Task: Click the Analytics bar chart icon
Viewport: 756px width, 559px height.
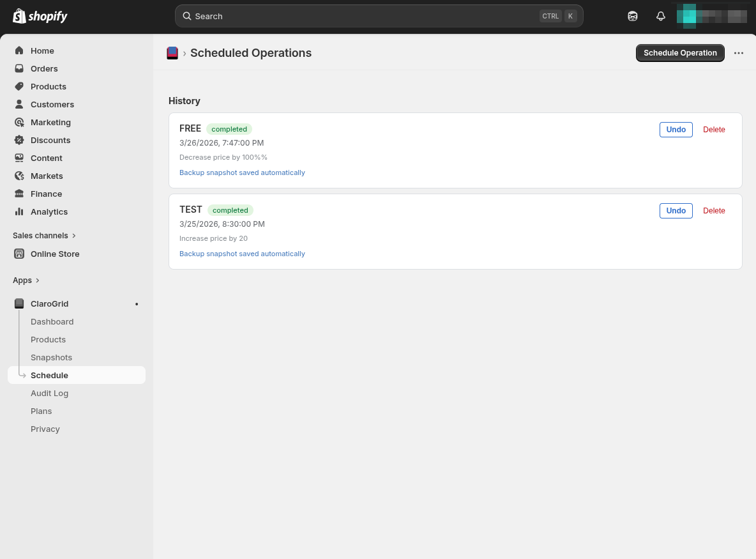Action: pyautogui.click(x=19, y=211)
